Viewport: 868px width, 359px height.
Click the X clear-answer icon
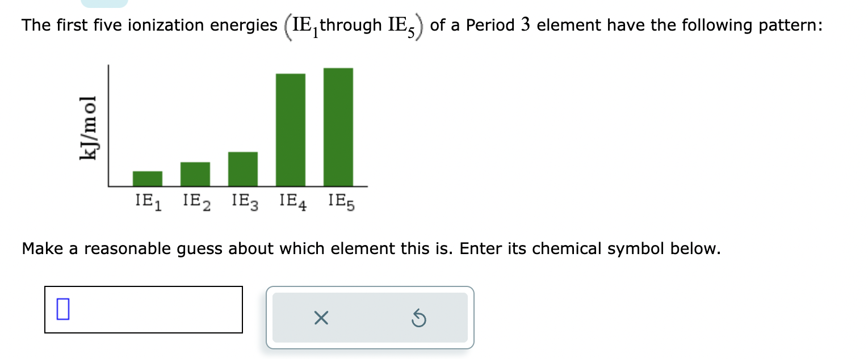(x=321, y=318)
